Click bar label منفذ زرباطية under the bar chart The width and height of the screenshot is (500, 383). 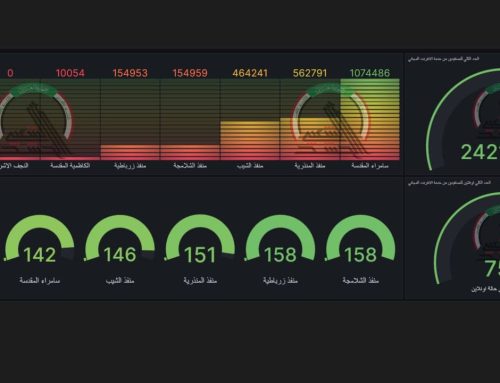tap(130, 166)
